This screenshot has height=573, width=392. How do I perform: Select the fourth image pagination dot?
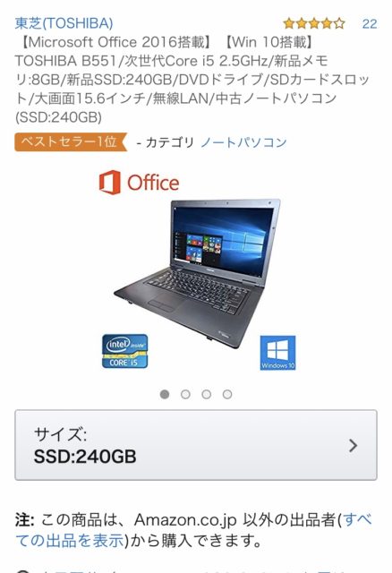tap(227, 394)
